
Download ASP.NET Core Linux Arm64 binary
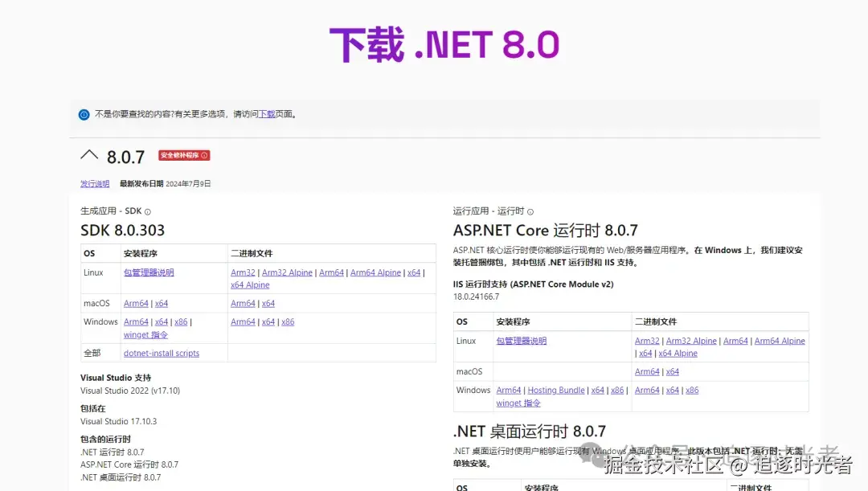coord(735,341)
